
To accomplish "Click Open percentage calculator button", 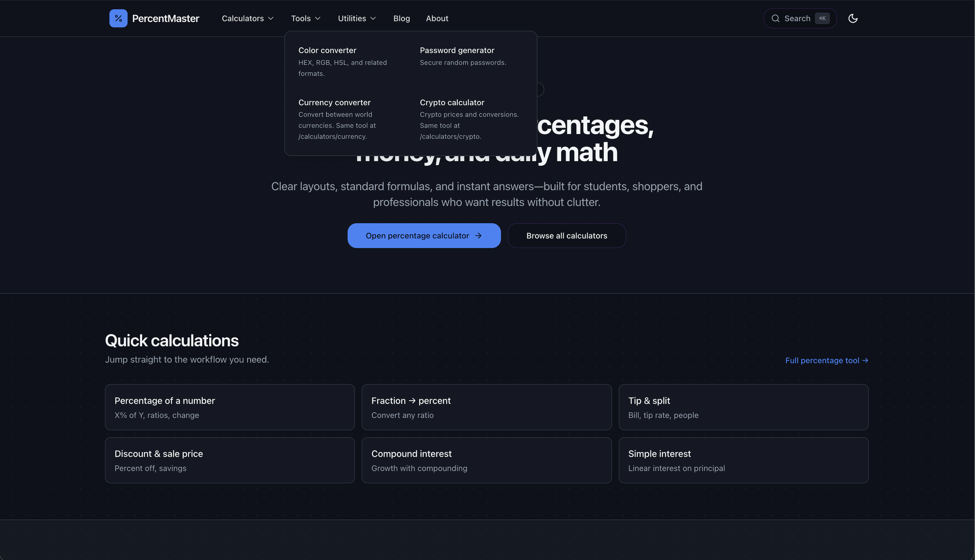I will click(424, 236).
